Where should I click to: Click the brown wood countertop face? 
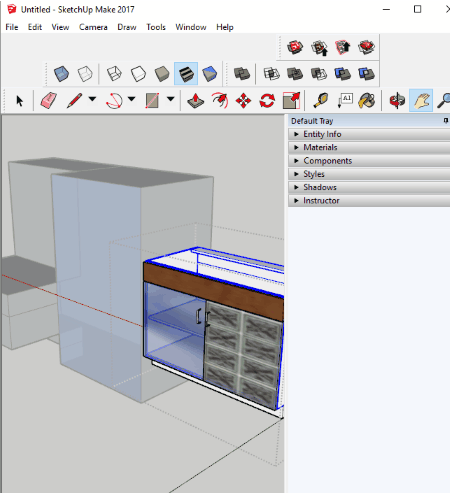(x=213, y=291)
